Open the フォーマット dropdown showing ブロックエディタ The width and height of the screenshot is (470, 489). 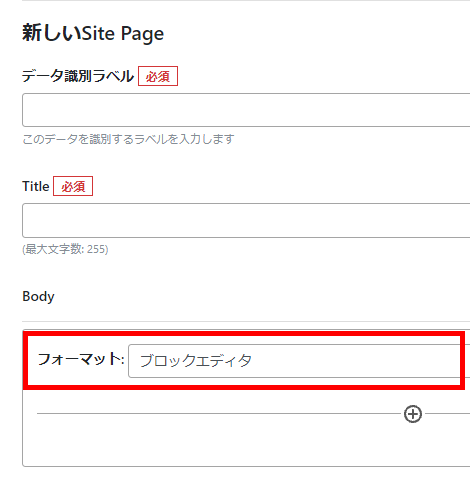(x=299, y=361)
